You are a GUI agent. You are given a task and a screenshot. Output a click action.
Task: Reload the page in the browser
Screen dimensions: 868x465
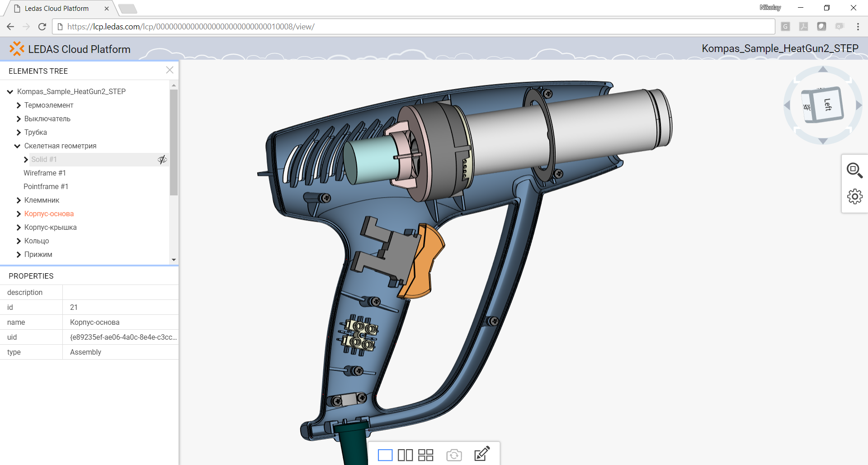pos(42,27)
